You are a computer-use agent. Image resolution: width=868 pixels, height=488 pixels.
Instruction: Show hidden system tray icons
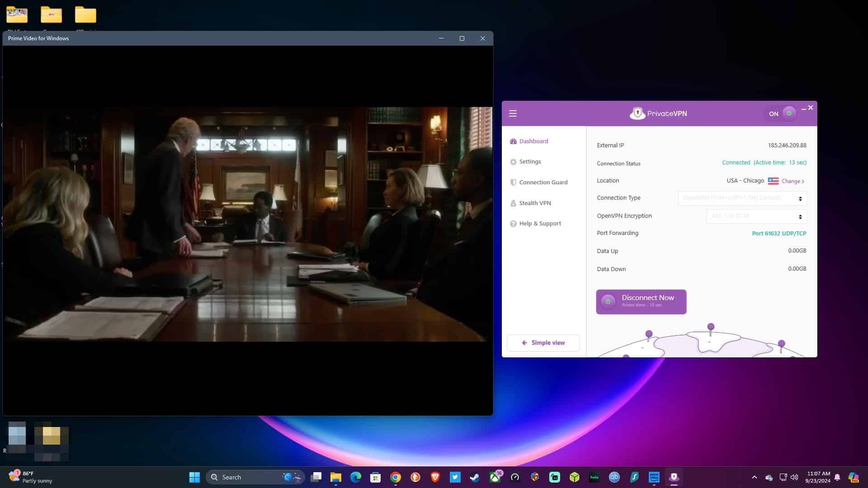(x=754, y=477)
